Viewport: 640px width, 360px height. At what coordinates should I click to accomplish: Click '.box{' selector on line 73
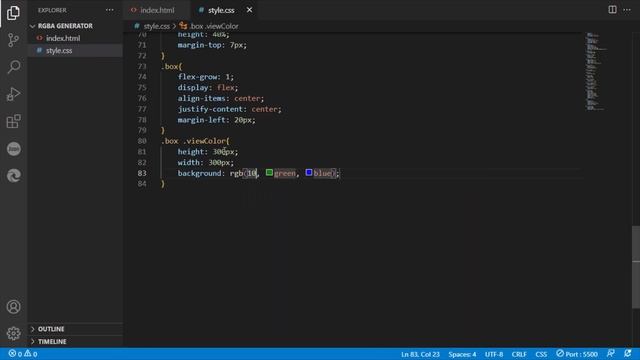pos(171,66)
